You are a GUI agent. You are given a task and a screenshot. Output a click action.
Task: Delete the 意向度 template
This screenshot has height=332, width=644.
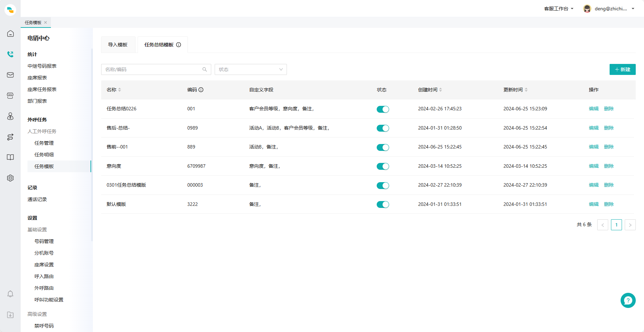(609, 166)
